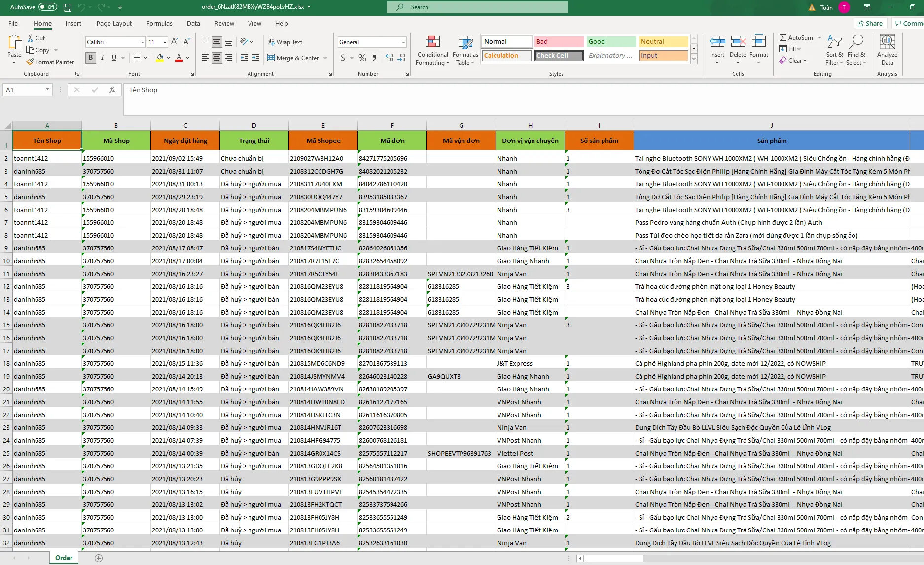This screenshot has width=924, height=565.
Task: Open the font name dropdown
Action: click(x=143, y=42)
